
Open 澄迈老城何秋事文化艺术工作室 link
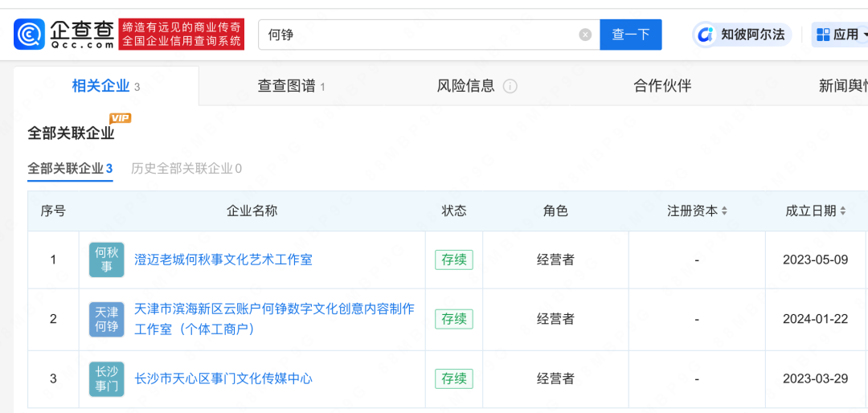click(x=223, y=260)
